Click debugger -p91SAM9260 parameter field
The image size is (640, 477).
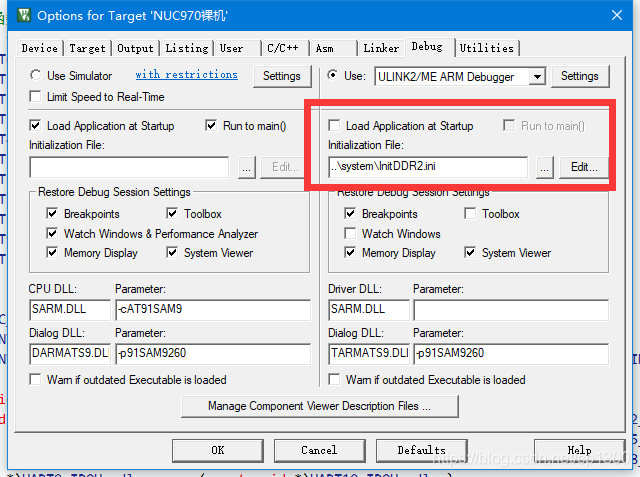pos(511,353)
